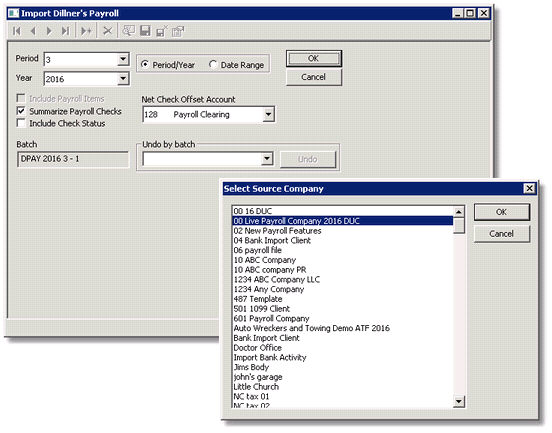Click the delete X toolbar icon
The width and height of the screenshot is (552, 433).
click(x=107, y=31)
